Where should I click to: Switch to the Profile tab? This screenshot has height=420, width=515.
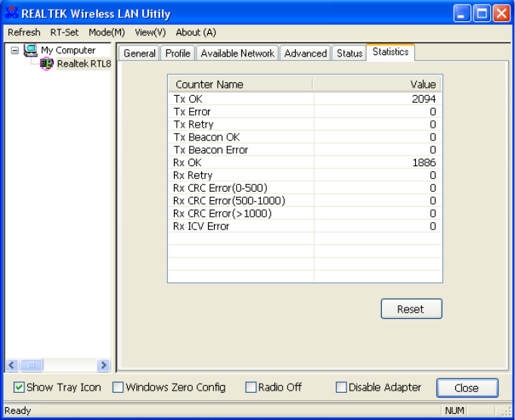pyautogui.click(x=178, y=53)
